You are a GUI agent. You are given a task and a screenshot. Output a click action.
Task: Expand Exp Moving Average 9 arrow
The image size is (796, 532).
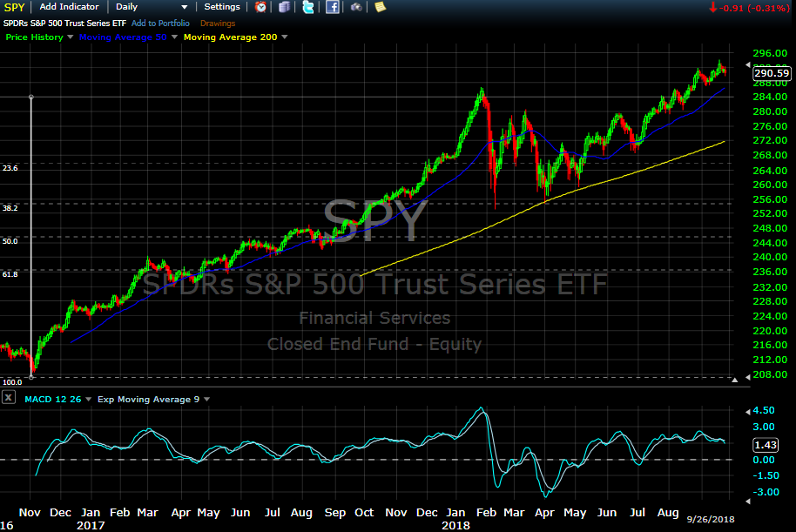[x=207, y=400]
